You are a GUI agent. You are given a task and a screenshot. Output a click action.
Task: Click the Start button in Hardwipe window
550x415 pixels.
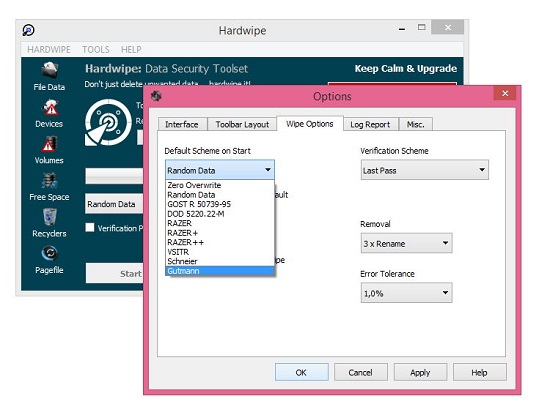[x=115, y=273]
